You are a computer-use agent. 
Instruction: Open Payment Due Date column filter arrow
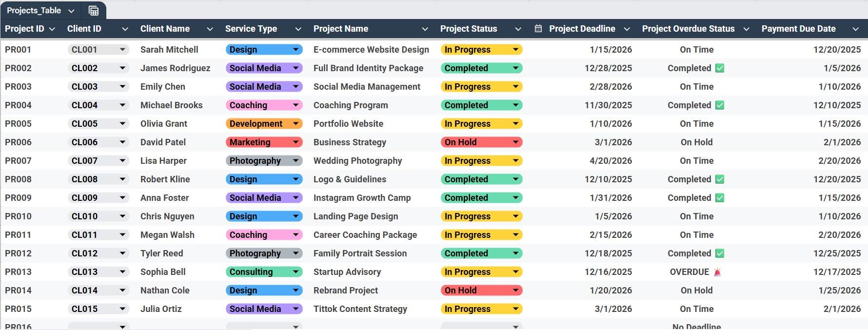(x=855, y=29)
